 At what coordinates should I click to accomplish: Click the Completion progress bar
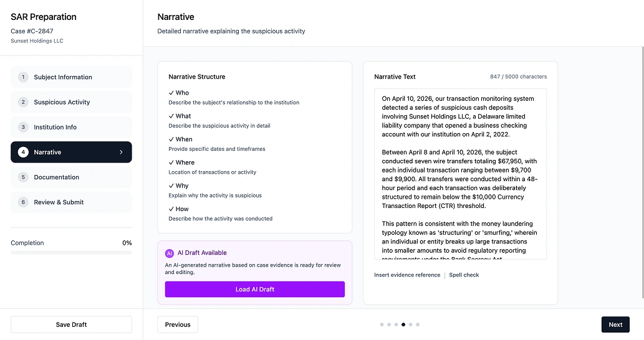71,252
